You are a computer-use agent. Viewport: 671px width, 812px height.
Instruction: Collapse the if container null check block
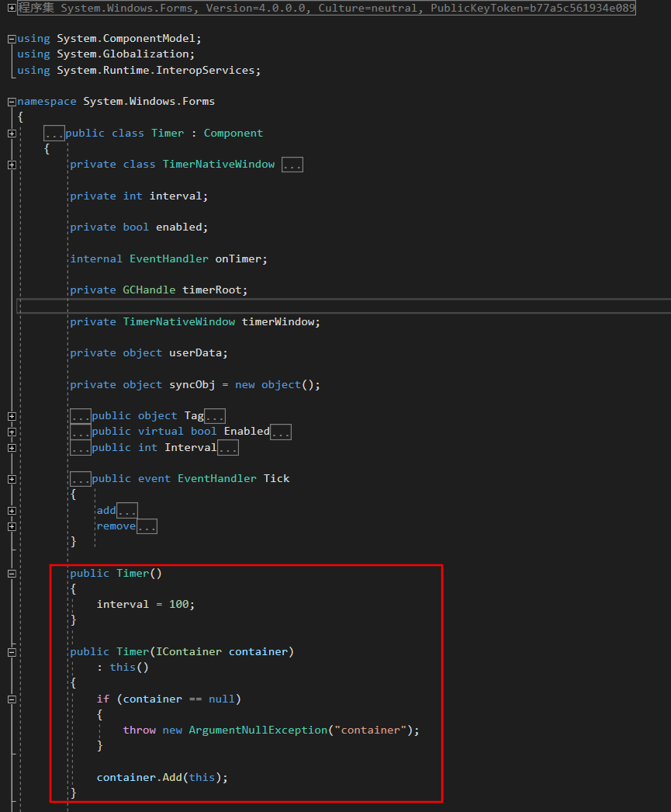tap(11, 699)
